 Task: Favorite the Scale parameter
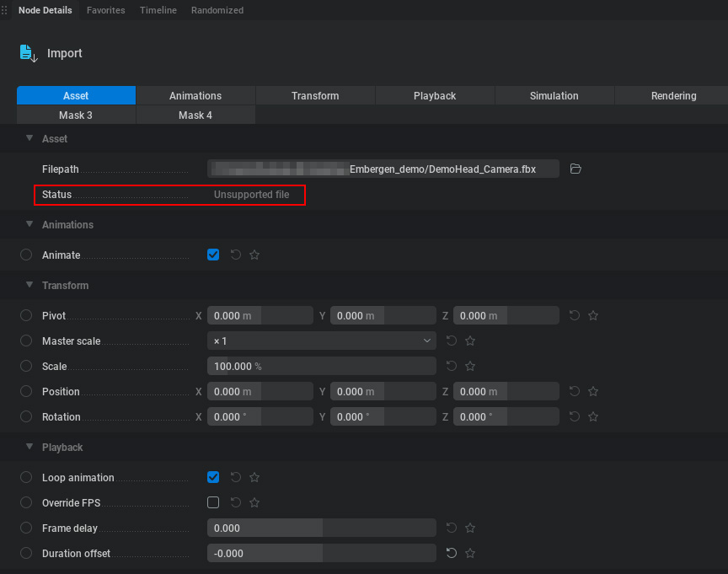(470, 367)
